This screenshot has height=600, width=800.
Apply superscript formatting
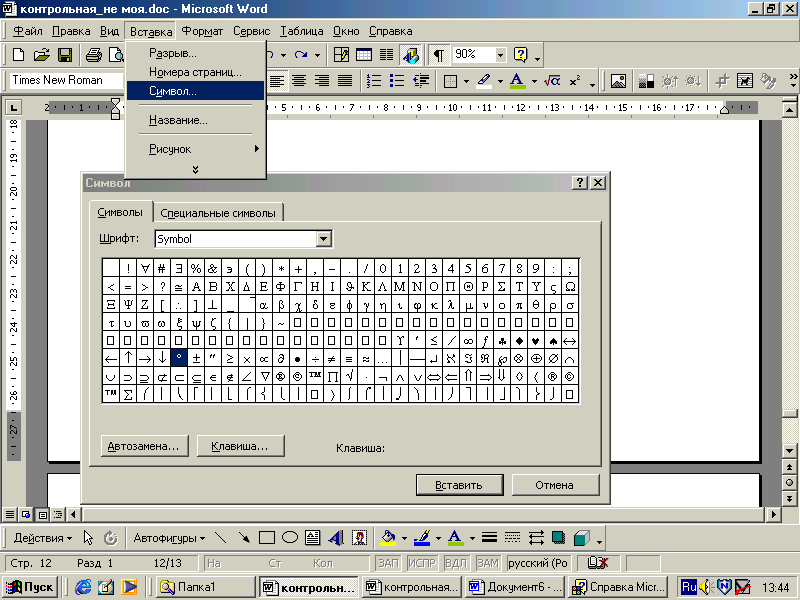(575, 81)
